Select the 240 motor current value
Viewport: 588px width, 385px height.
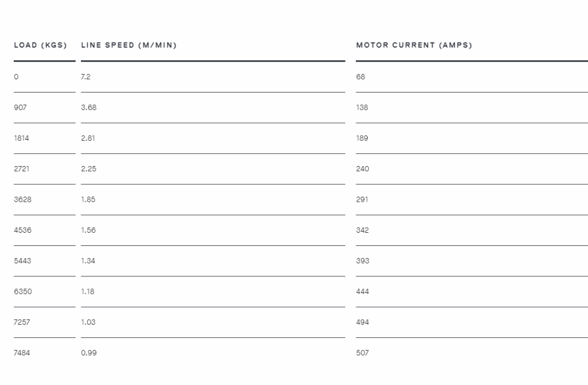pyautogui.click(x=363, y=169)
